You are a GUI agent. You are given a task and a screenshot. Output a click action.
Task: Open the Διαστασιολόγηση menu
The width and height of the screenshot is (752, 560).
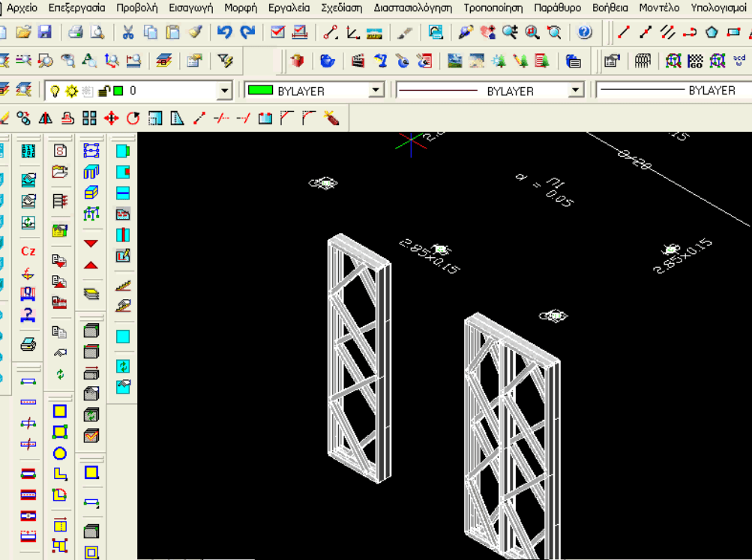[413, 8]
